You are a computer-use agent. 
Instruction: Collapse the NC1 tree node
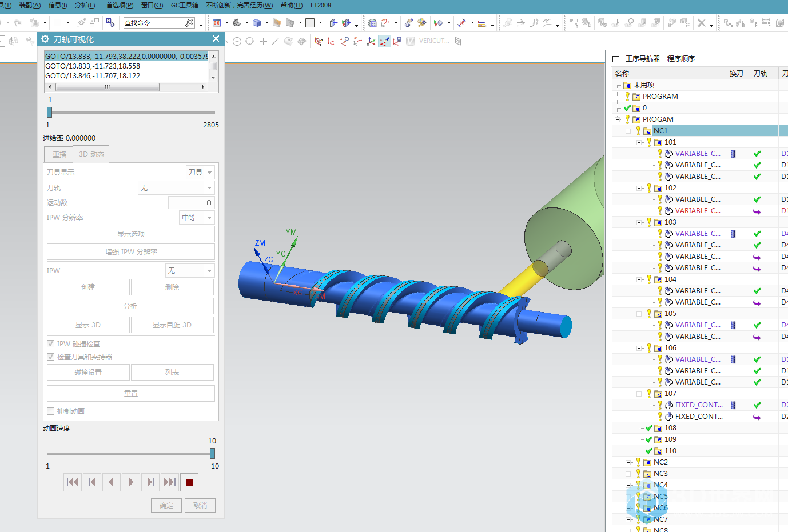pos(628,131)
